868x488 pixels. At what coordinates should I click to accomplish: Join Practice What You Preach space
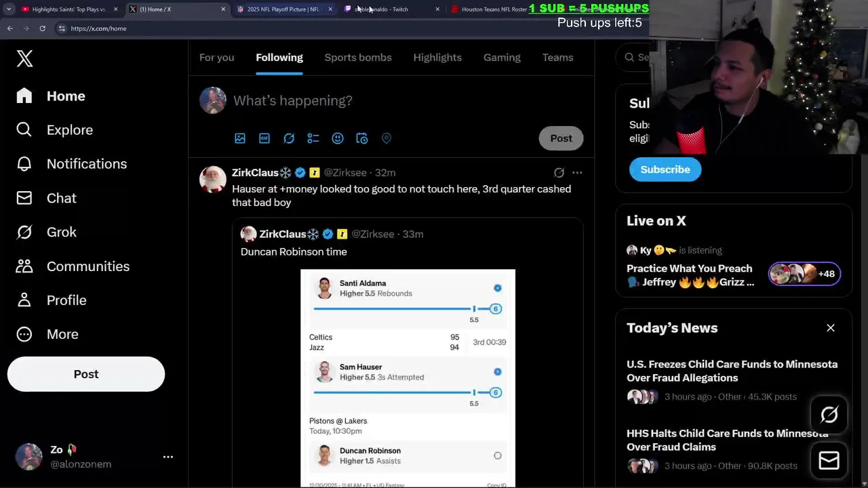[690, 275]
